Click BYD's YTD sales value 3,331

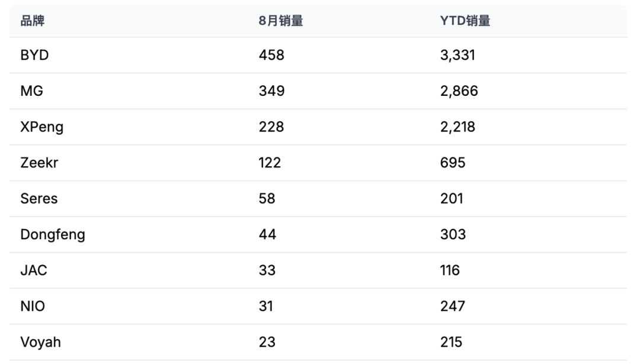457,56
